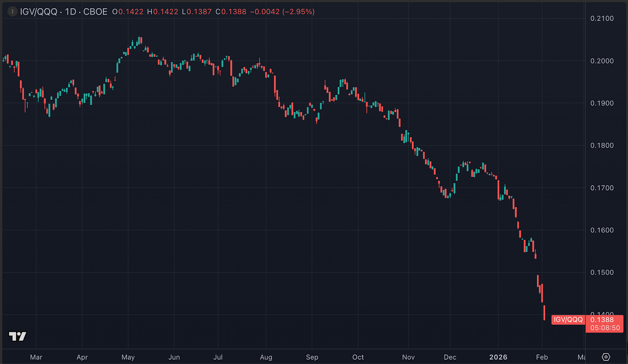Click the Apr label on time axis

pos(82,357)
